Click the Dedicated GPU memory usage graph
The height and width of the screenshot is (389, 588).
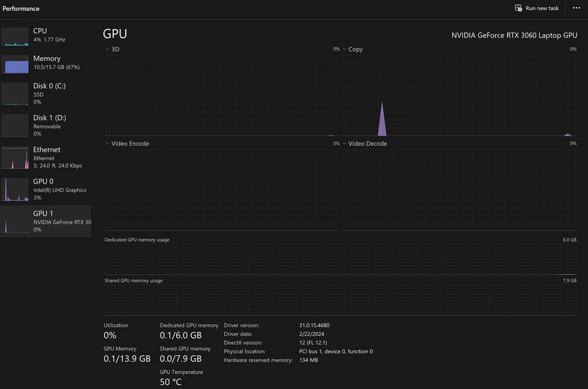point(340,259)
